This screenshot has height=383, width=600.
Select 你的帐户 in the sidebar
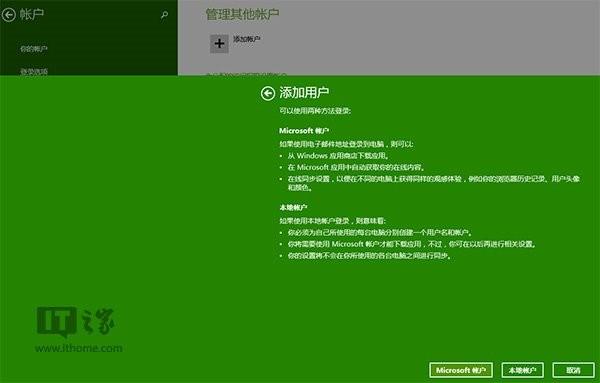[x=34, y=49]
